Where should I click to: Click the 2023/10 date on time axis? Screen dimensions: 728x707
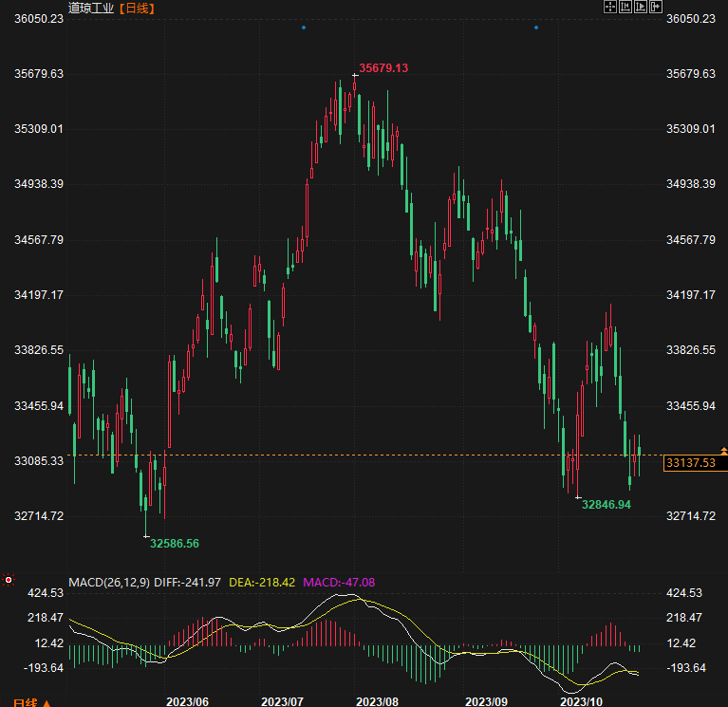pyautogui.click(x=581, y=701)
